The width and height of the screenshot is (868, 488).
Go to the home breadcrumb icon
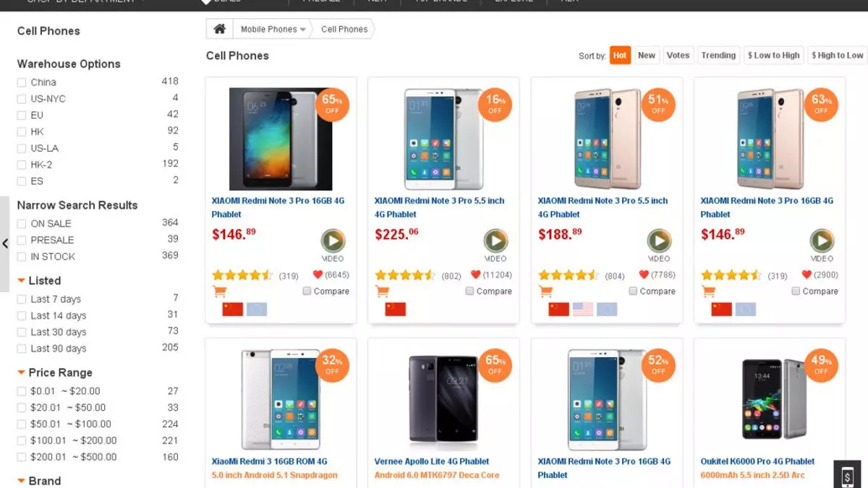[x=219, y=29]
